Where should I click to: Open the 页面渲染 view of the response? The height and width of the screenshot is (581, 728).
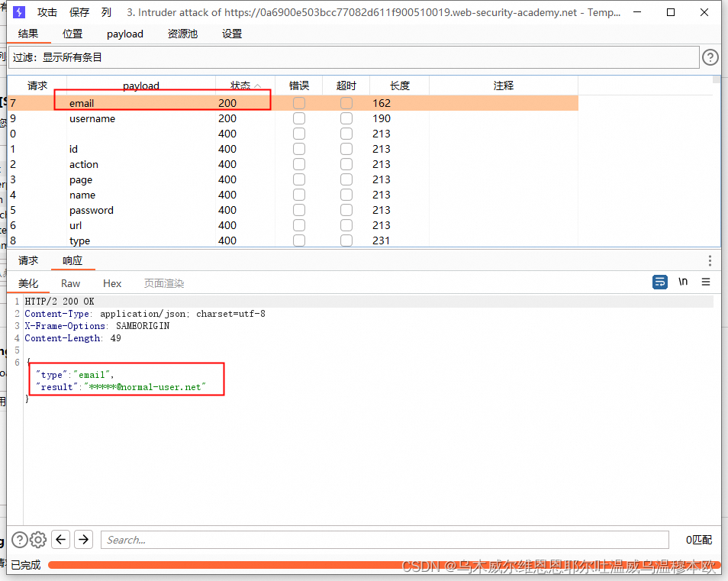[x=163, y=283]
